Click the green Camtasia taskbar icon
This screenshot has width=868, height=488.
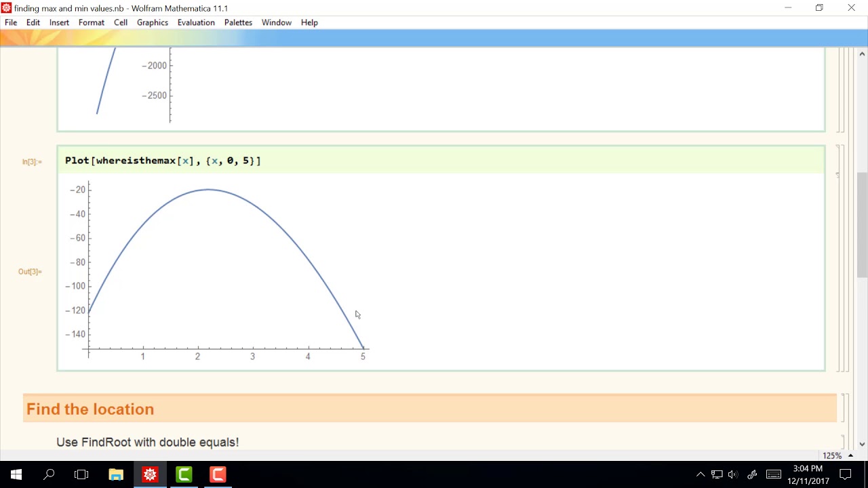coord(184,474)
